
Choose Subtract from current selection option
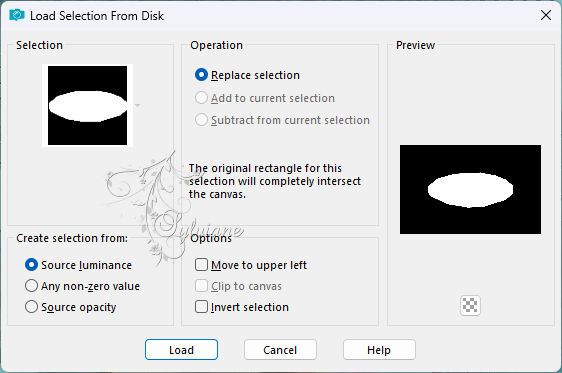[201, 120]
